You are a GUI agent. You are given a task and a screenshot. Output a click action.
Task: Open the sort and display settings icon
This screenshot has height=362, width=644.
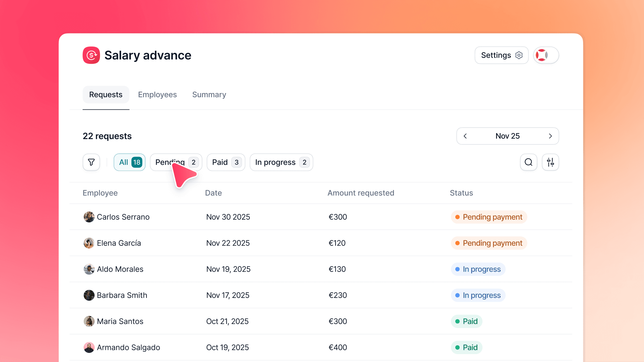pos(550,162)
